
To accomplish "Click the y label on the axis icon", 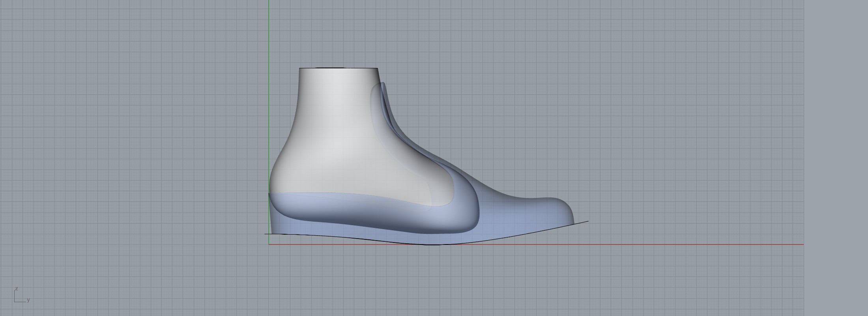I will pos(28,300).
